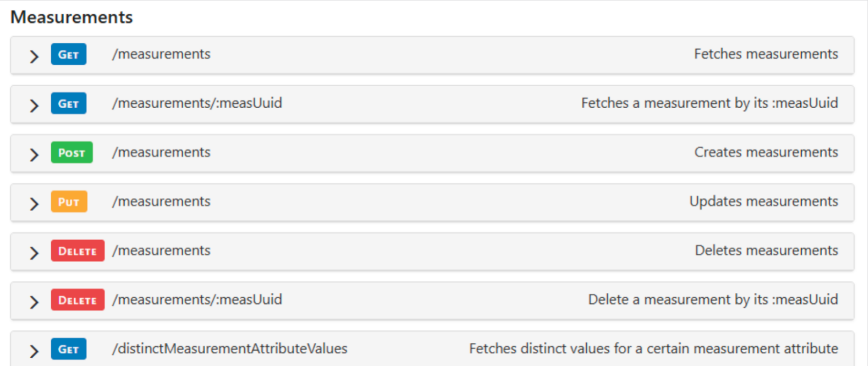
Task: Expand the distinctMeasurementAttributeValues chevron
Action: [x=34, y=351]
